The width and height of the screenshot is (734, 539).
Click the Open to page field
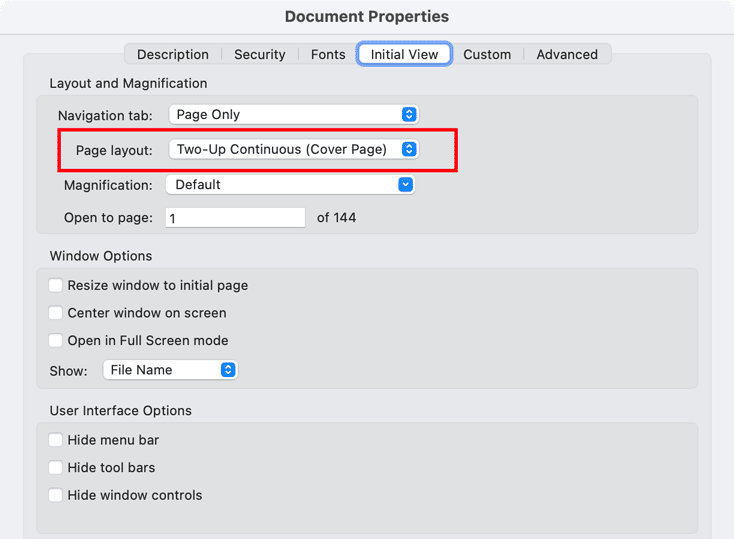[235, 218]
